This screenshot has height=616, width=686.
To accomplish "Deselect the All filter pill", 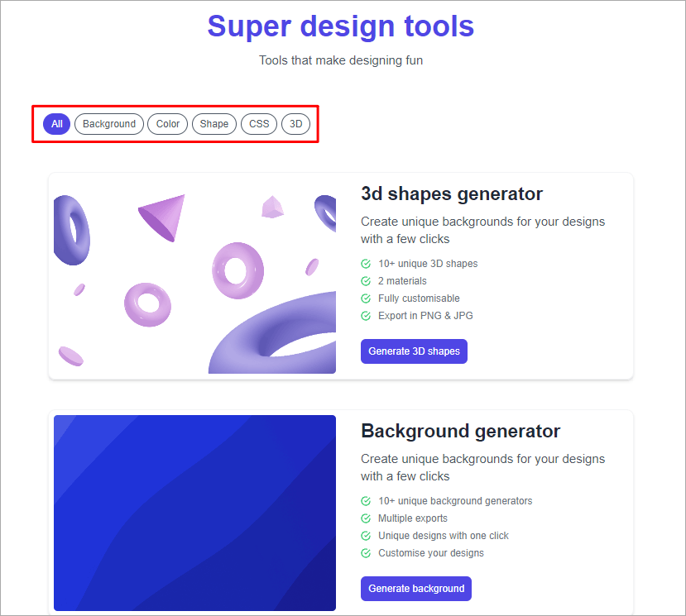I will (x=56, y=123).
